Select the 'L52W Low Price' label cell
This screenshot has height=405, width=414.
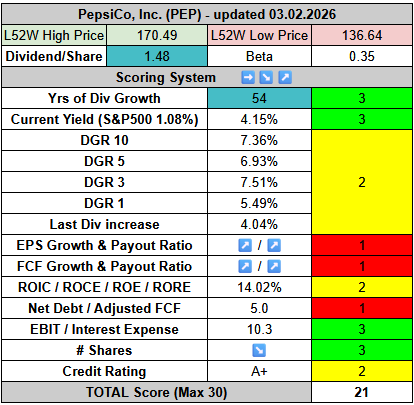[259, 35]
